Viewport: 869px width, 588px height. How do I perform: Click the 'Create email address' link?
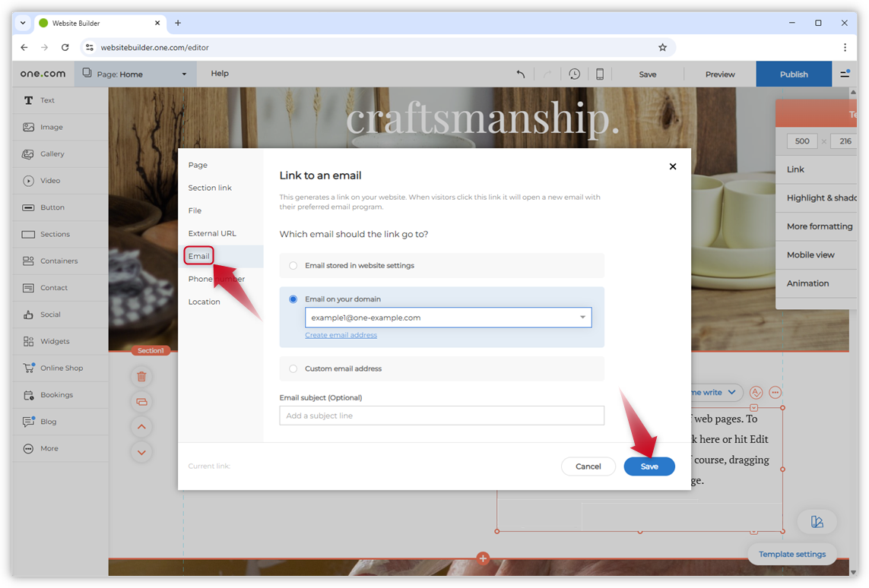tap(341, 334)
